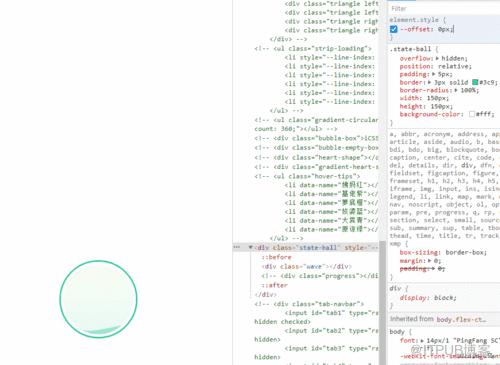500x365 pixels.
Task: Select the .state-ball rule selector
Action: coord(410,49)
